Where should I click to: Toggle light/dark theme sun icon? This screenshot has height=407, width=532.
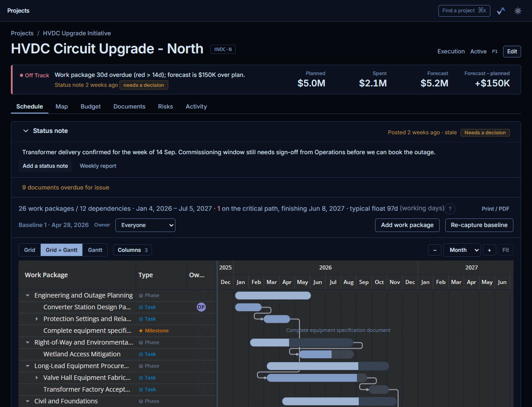518,11
